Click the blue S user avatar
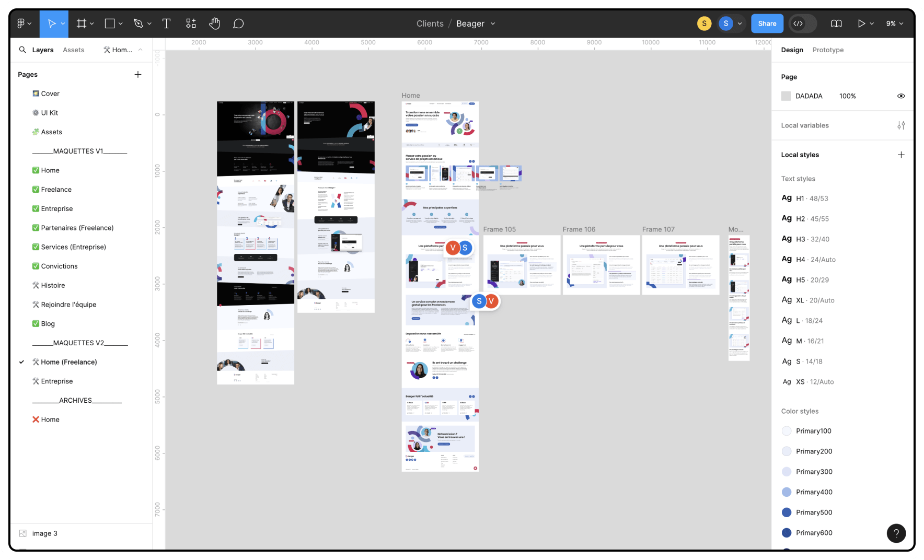The height and width of the screenshot is (560, 924). tap(725, 24)
